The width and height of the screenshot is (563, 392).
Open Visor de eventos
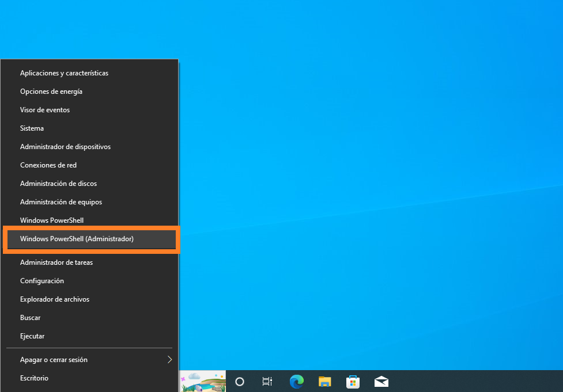tap(45, 110)
